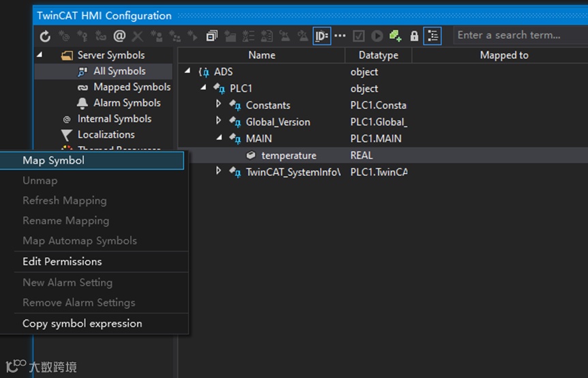Click the REAL datatype cell

click(x=362, y=156)
